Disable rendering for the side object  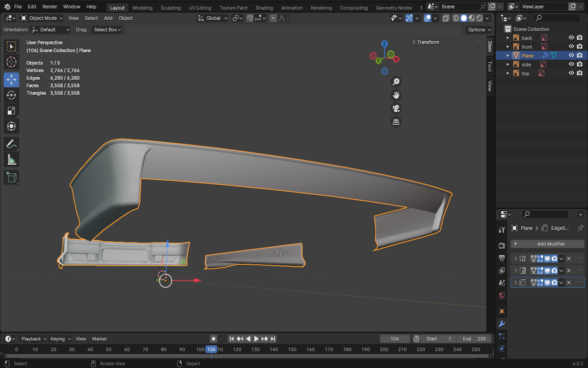pos(580,64)
